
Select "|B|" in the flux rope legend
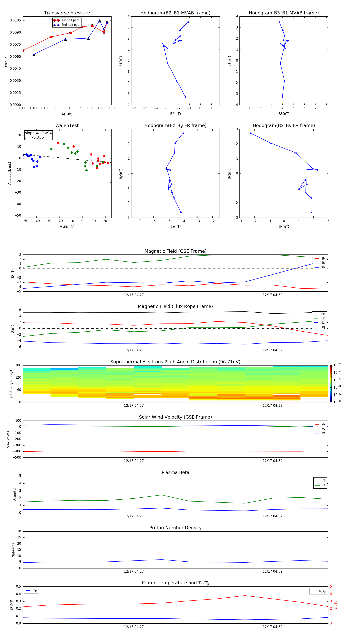[320, 327]
